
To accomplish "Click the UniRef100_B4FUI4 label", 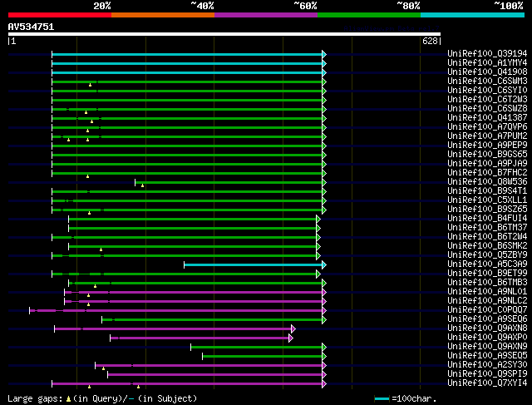I will (487, 219).
